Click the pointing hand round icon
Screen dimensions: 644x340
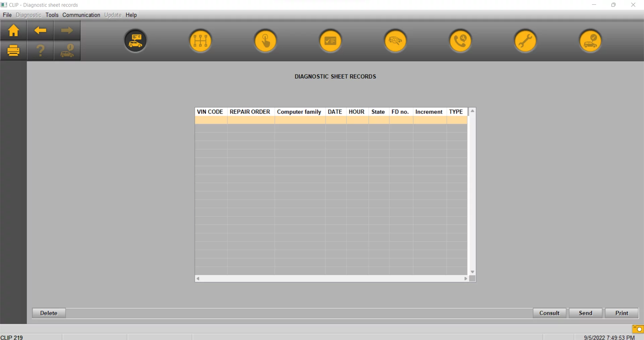tap(265, 41)
